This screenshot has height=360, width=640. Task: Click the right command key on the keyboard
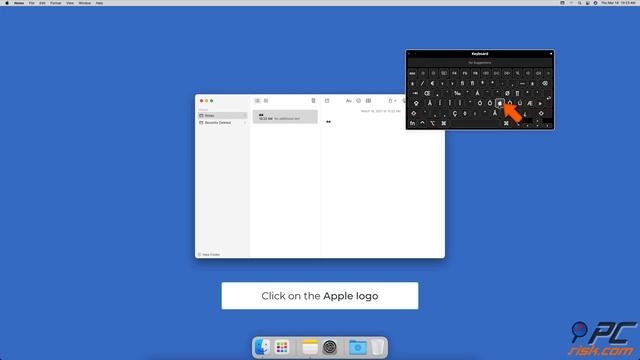506,123
